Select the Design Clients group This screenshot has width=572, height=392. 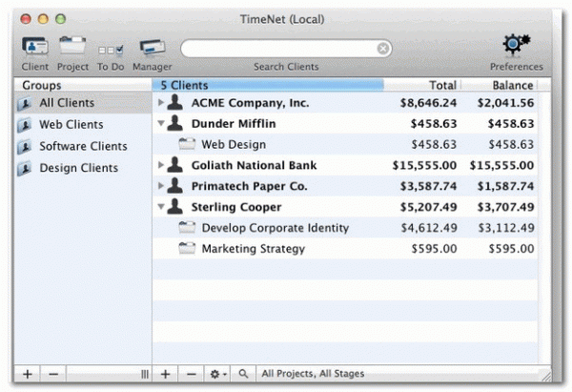83,168
